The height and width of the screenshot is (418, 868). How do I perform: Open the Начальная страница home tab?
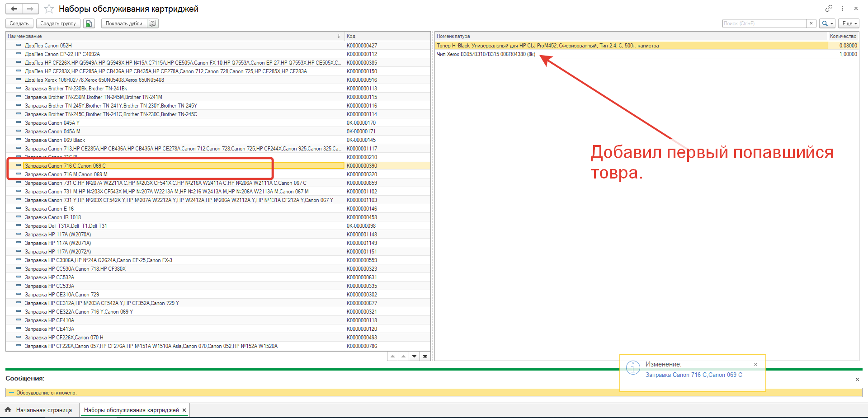click(39, 410)
